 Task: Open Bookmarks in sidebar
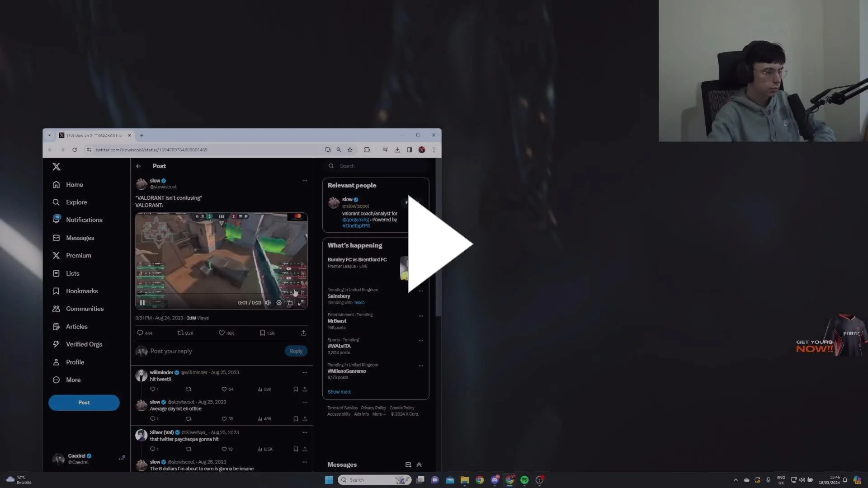[x=81, y=291]
